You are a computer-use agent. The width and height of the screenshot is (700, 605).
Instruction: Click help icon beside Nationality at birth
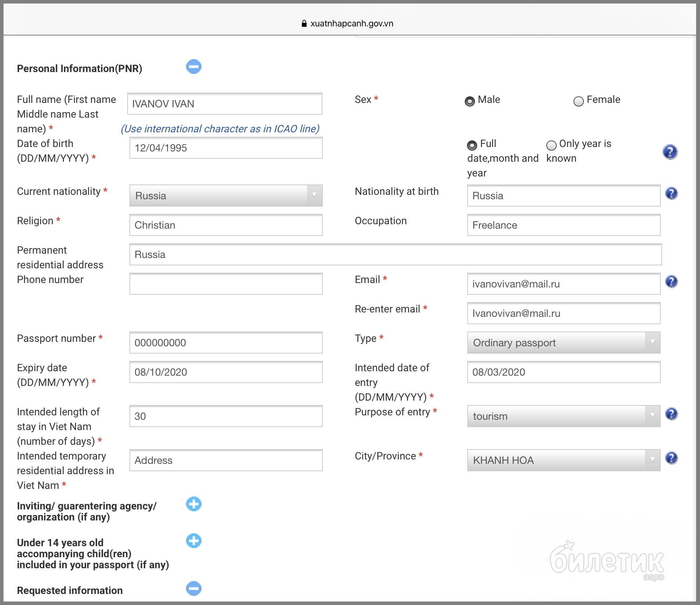tap(671, 193)
